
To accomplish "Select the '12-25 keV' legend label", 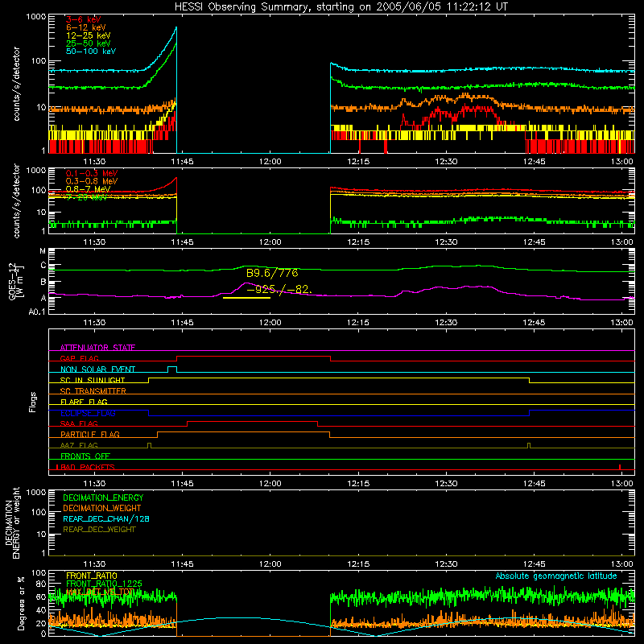I will 89,35.
